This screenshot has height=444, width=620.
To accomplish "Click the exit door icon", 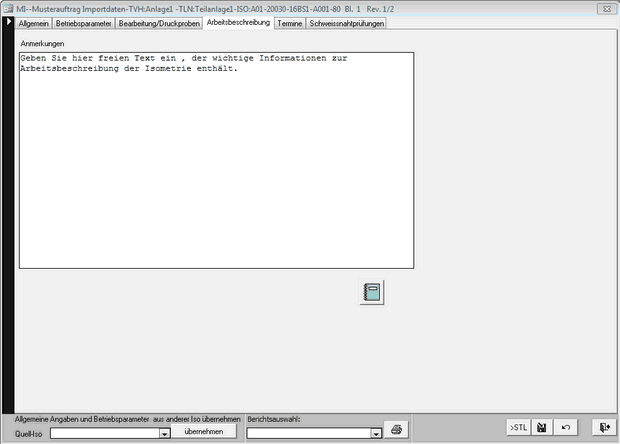I will 604,428.
